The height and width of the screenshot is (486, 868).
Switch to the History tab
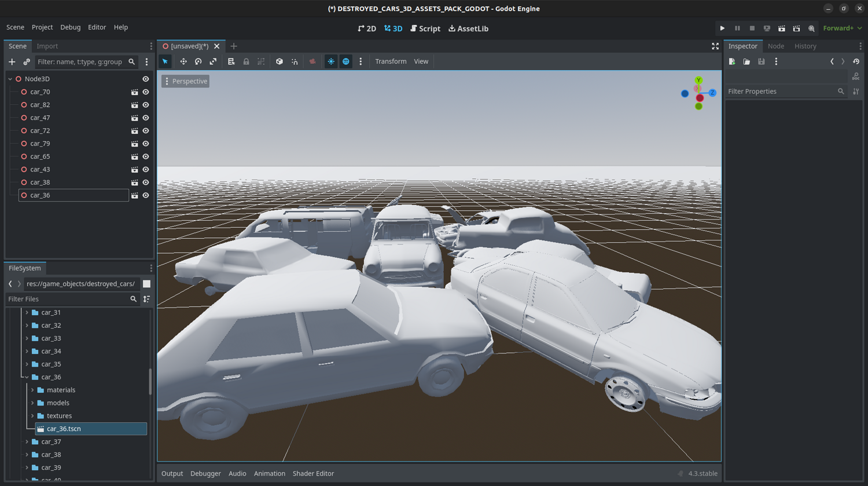pyautogui.click(x=805, y=46)
